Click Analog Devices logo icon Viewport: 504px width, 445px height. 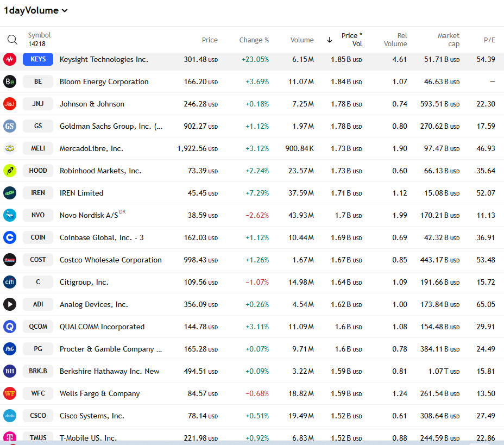click(x=10, y=304)
